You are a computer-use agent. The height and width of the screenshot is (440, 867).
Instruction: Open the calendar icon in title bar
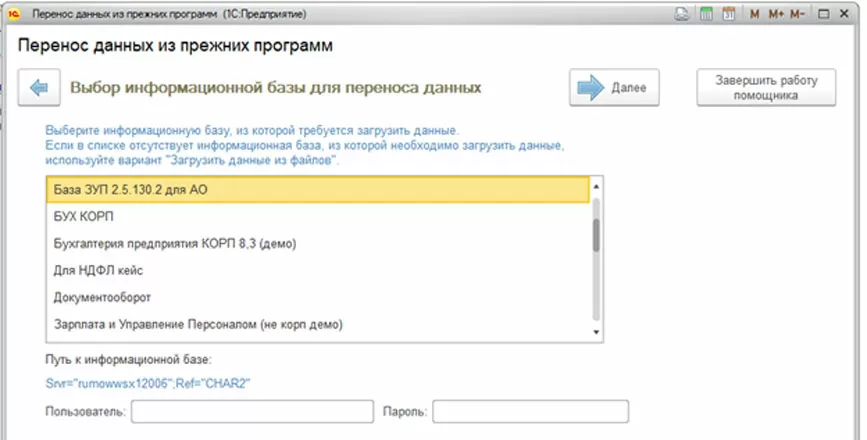pyautogui.click(x=729, y=14)
